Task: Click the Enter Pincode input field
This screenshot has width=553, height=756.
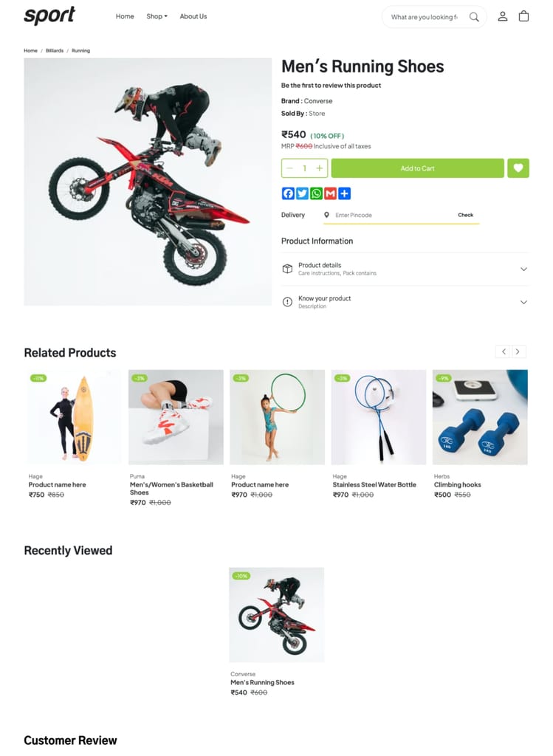Action: 391,215
